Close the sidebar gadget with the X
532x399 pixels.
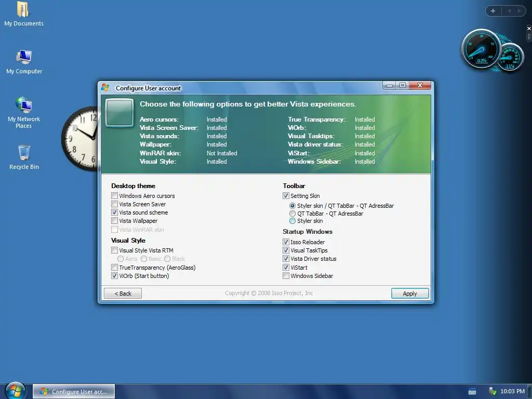[528, 29]
